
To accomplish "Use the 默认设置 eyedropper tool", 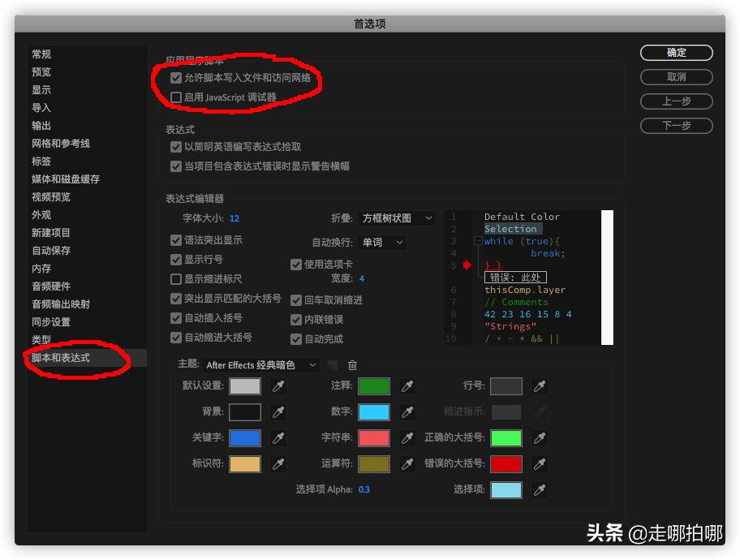I will (x=278, y=386).
